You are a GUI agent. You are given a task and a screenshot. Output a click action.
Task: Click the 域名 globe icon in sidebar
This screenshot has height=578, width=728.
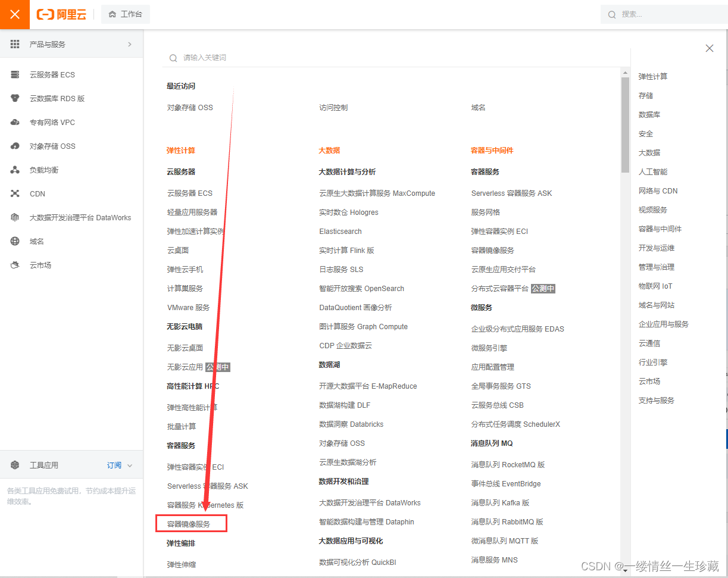15,241
